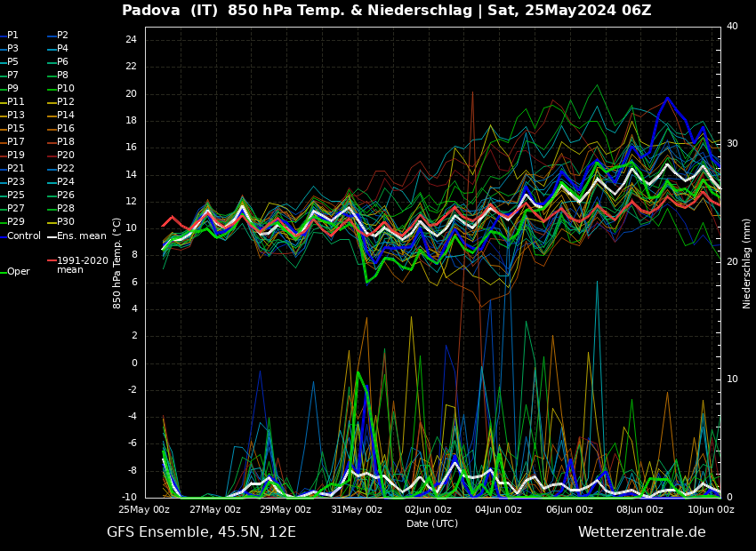Click the Ens. mean legend label
The height and width of the screenshot is (551, 756).
[x=82, y=236]
